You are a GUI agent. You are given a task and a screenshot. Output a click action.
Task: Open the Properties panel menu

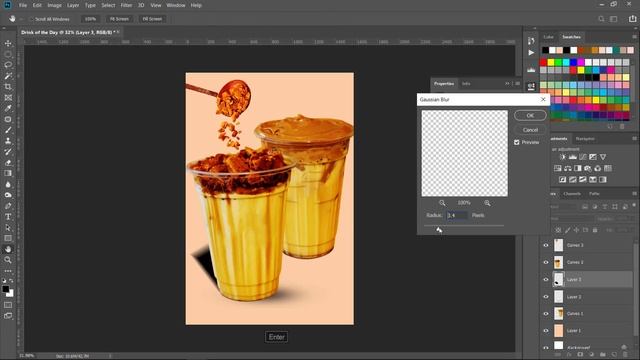518,84
